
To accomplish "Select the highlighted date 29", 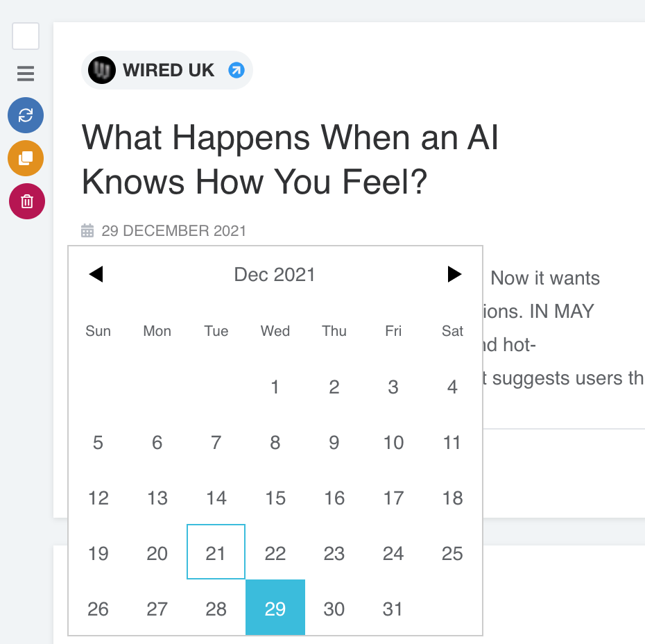I will (x=275, y=608).
